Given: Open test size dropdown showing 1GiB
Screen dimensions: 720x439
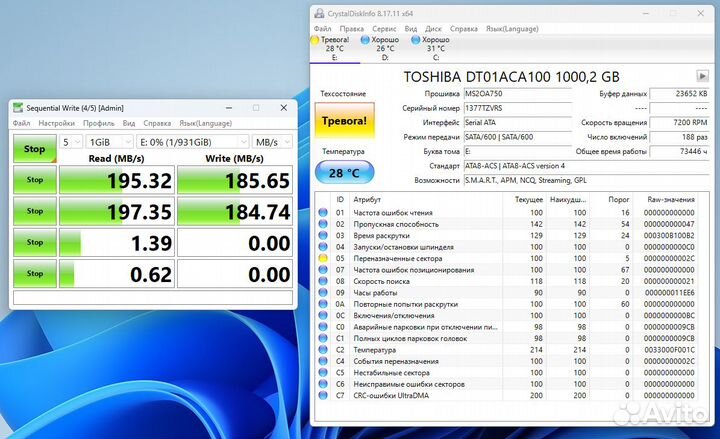Looking at the screenshot, I should (x=109, y=142).
